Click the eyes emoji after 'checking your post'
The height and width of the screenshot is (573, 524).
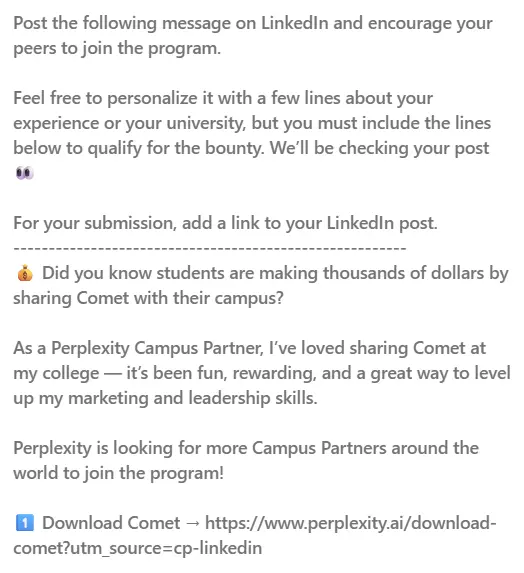(24, 173)
